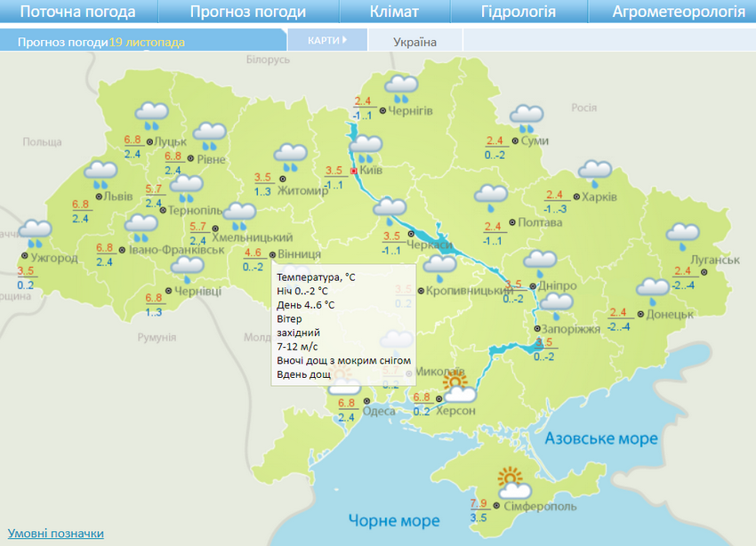Image resolution: width=756 pixels, height=546 pixels.
Task: Open the Поточна погода menu tab
Action: pos(77,12)
